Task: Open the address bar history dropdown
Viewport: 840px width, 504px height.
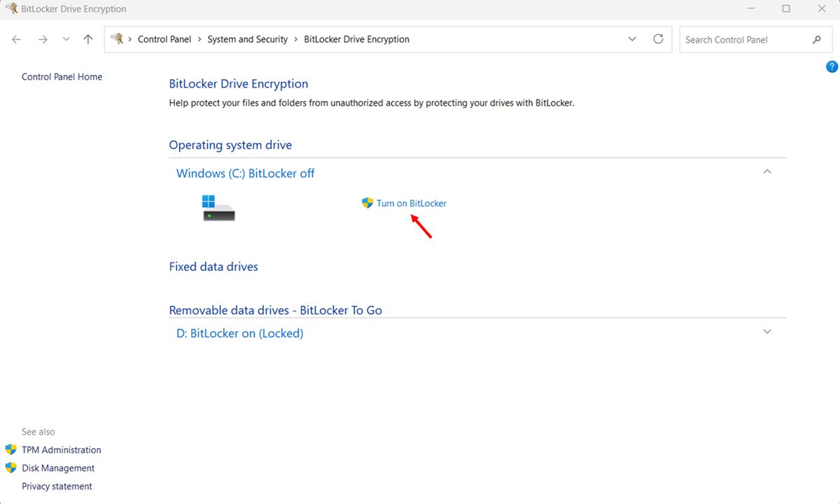Action: click(x=632, y=39)
